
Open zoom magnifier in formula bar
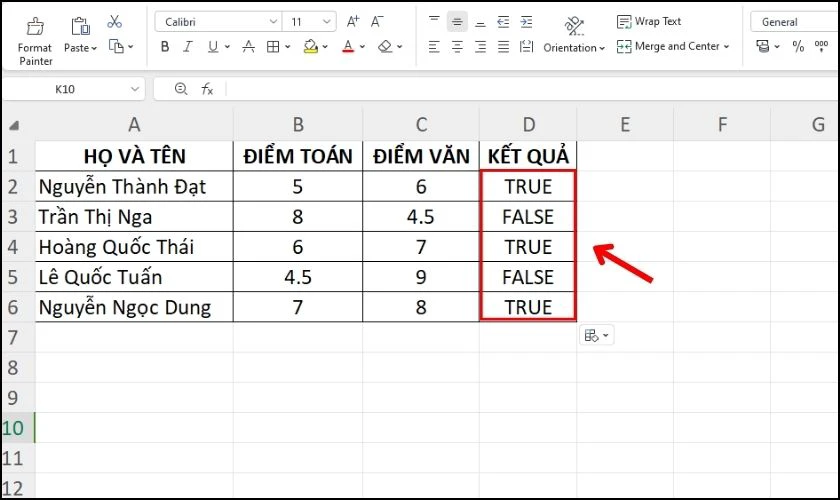coord(181,89)
